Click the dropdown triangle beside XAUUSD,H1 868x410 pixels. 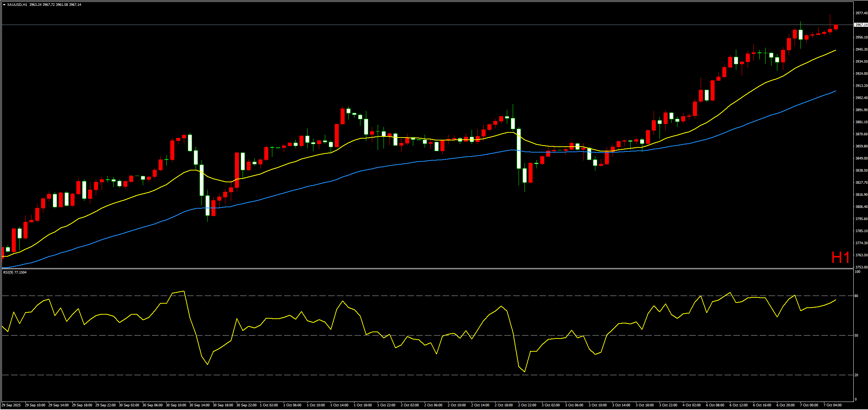tap(4, 5)
